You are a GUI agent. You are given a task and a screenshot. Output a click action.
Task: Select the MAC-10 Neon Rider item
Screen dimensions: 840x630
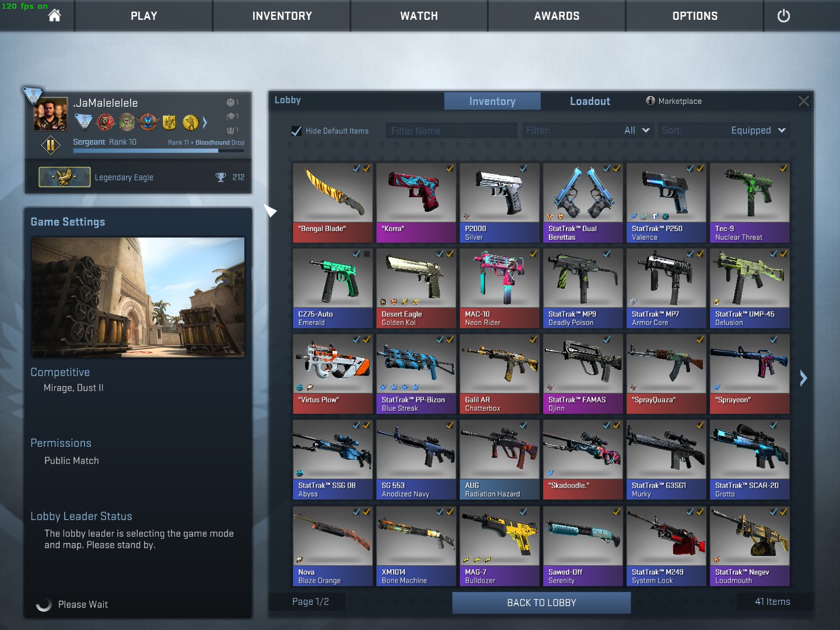(499, 288)
